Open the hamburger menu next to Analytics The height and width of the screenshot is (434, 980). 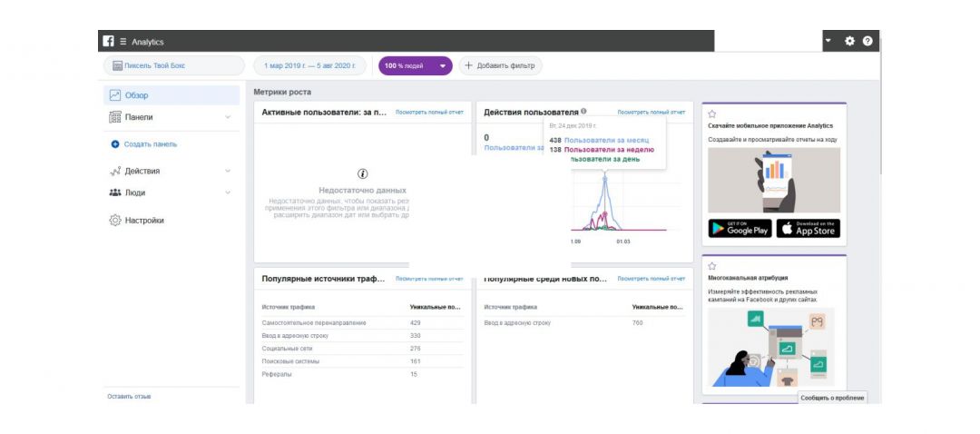122,42
